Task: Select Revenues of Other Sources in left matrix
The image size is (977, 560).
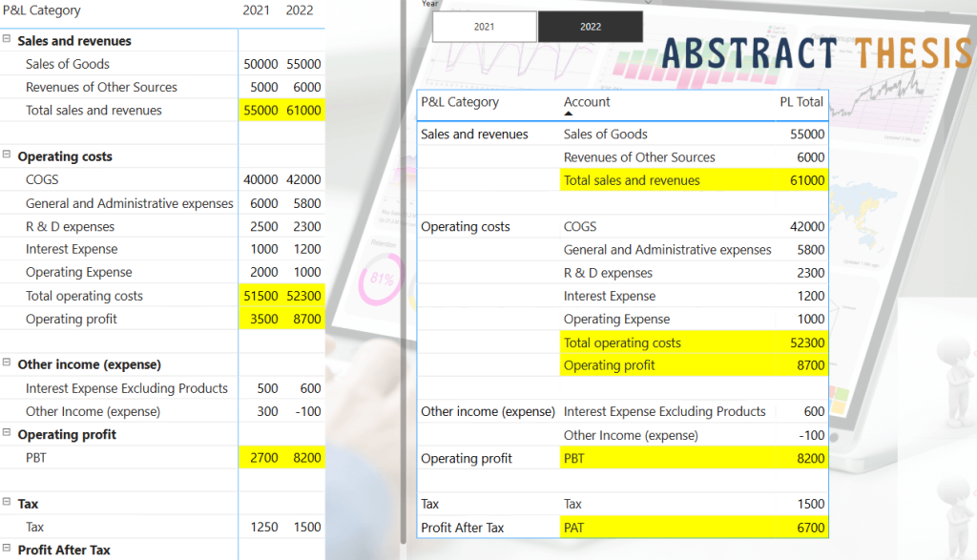Action: (101, 87)
